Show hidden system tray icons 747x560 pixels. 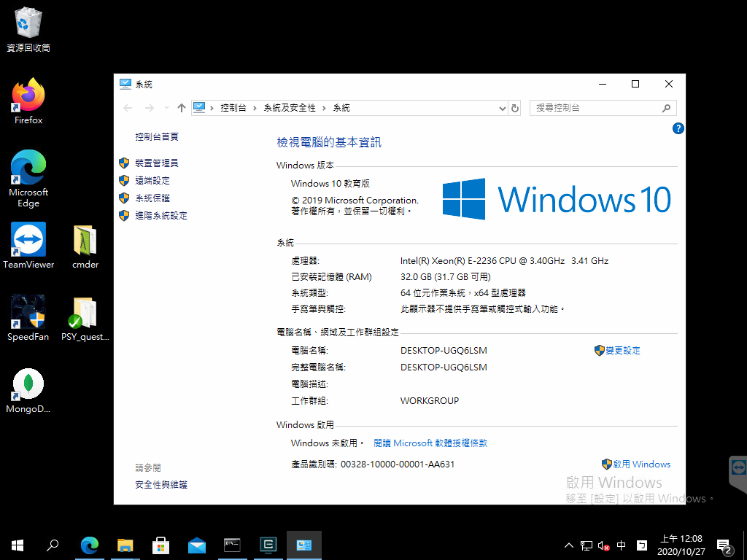pos(569,545)
